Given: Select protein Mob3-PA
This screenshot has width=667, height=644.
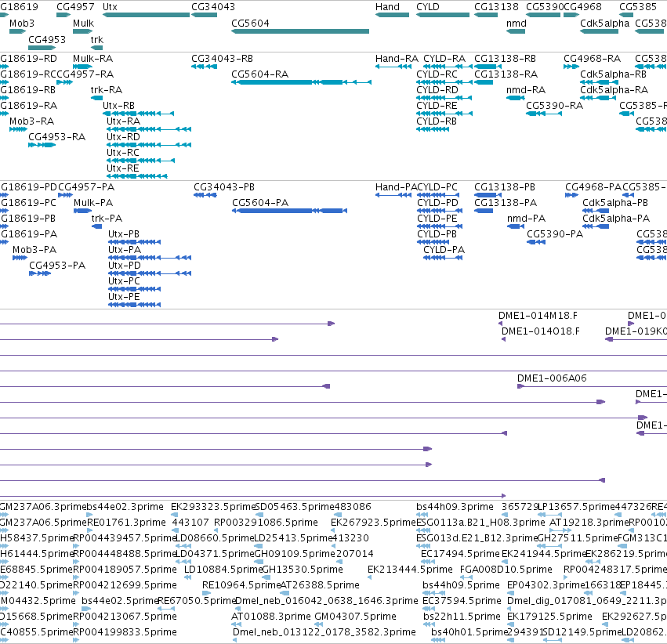Looking at the screenshot, I should [20, 258].
